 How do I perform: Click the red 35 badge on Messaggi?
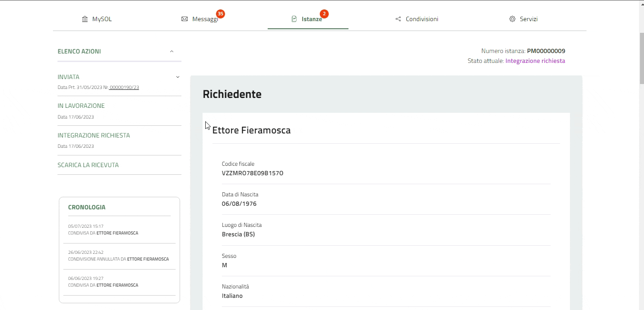click(220, 14)
